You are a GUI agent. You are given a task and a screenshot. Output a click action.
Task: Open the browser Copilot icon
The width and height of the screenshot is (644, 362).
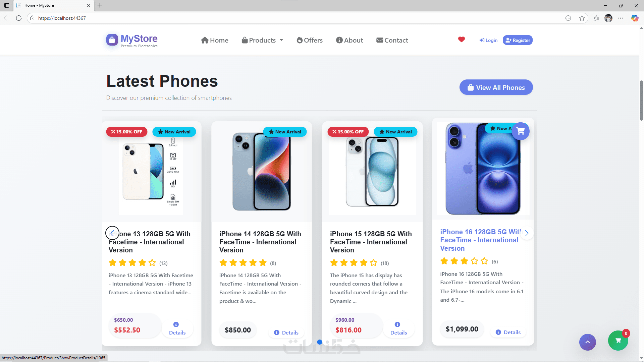point(635,18)
